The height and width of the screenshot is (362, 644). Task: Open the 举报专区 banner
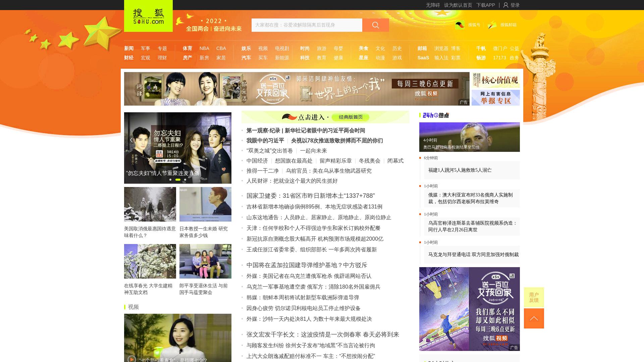pos(495,98)
